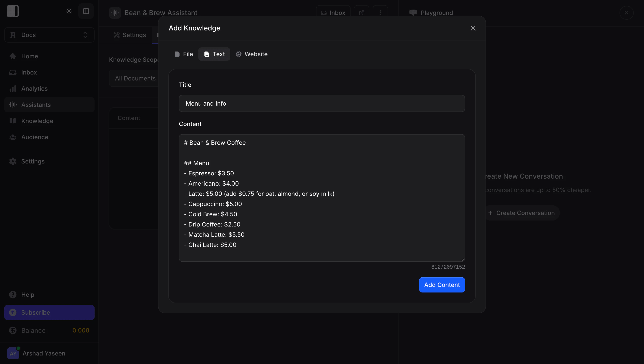Open Inbox from the sidebar
644x364 pixels.
click(x=29, y=72)
